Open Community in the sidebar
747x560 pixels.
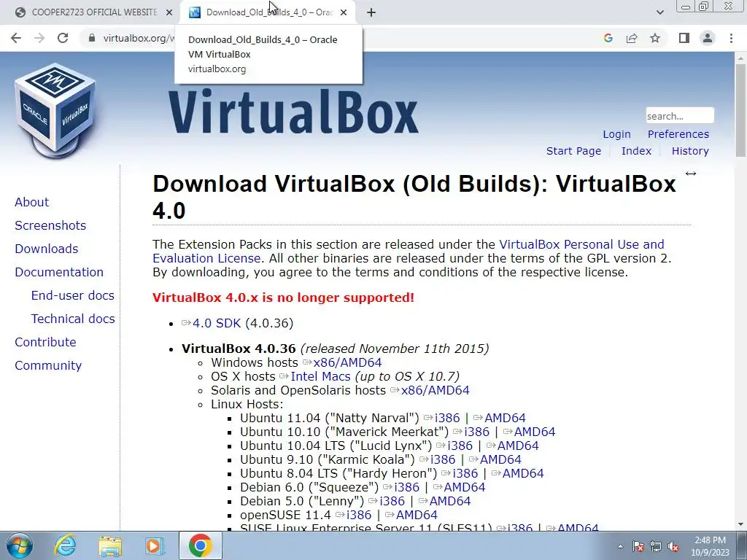point(48,365)
